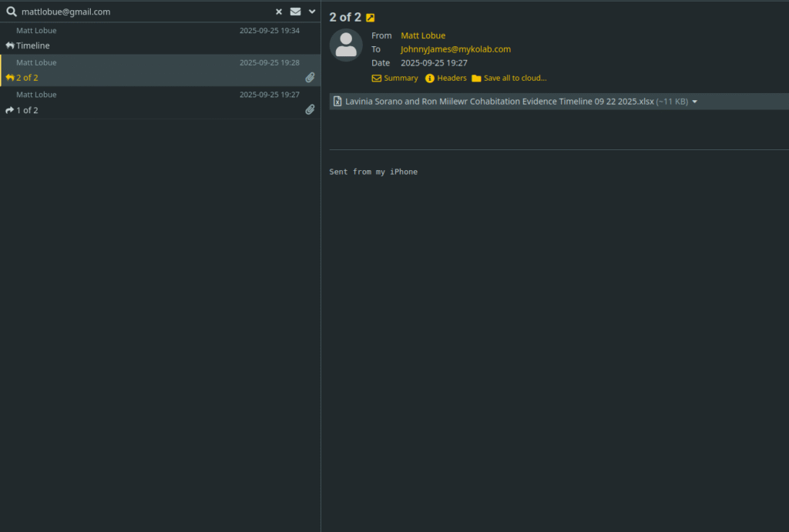Open the Cohabitation Evidence Timeline xlsx attachment

tap(499, 102)
